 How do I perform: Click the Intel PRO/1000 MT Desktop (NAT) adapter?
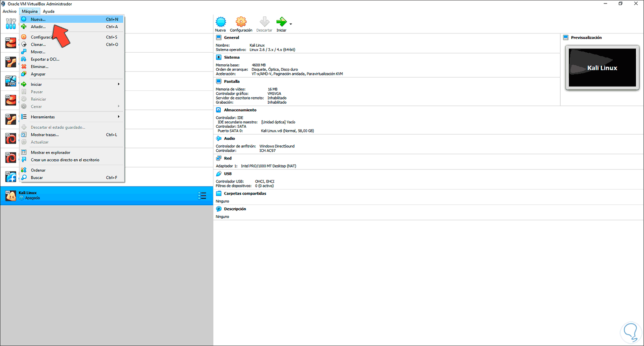268,166
